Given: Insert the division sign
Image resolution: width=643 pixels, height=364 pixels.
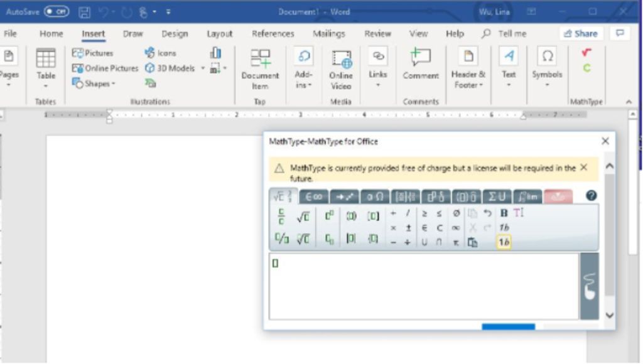Looking at the screenshot, I should pyautogui.click(x=407, y=242).
